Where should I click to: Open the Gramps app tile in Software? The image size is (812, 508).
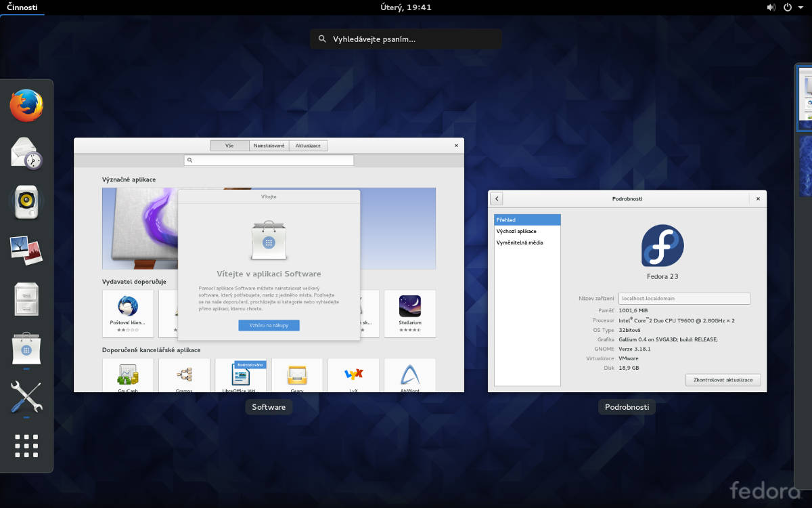click(184, 375)
